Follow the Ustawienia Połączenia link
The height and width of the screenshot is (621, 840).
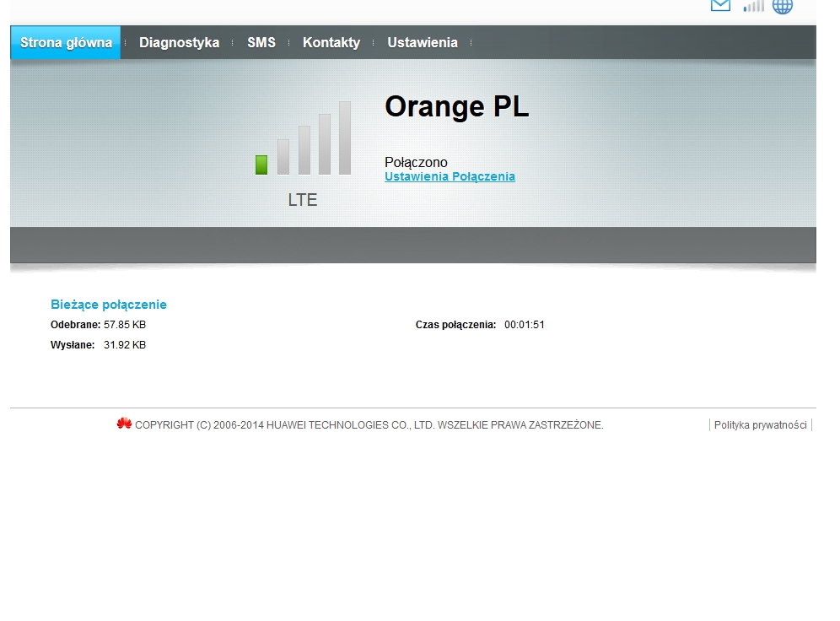450,176
